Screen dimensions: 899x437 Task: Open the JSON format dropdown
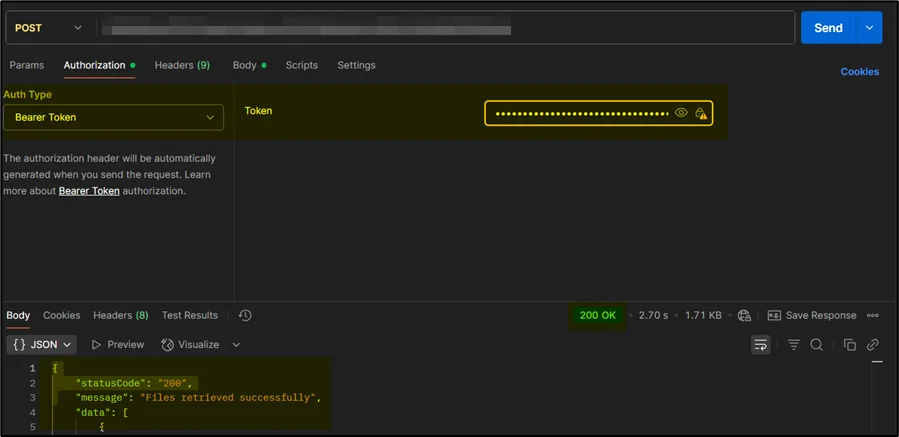point(42,345)
